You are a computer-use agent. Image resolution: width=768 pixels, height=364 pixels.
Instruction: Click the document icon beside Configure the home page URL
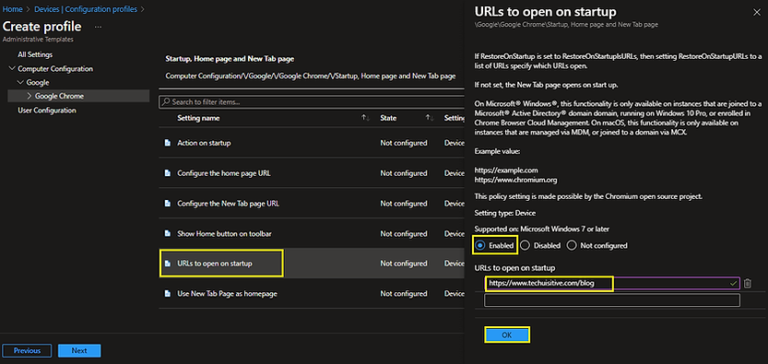click(x=168, y=173)
